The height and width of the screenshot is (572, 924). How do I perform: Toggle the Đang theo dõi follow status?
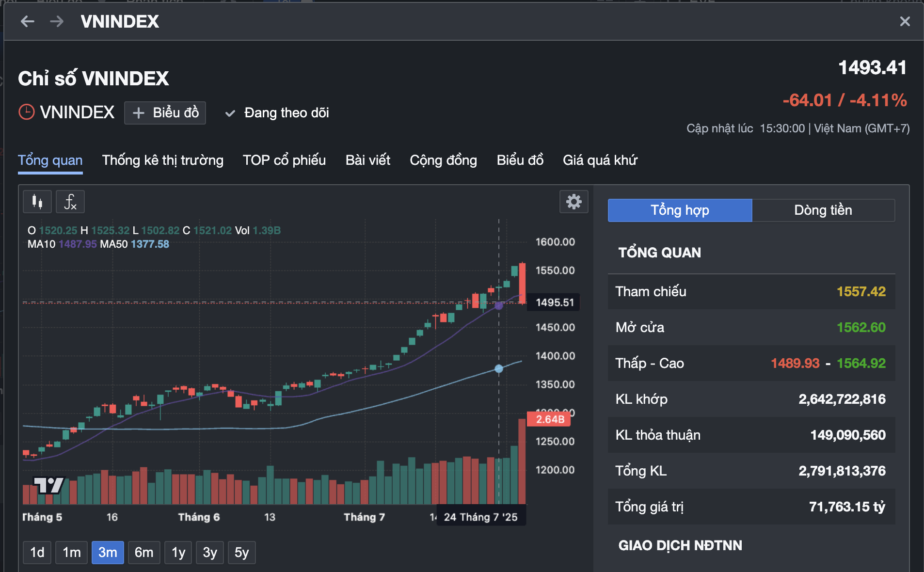(277, 113)
